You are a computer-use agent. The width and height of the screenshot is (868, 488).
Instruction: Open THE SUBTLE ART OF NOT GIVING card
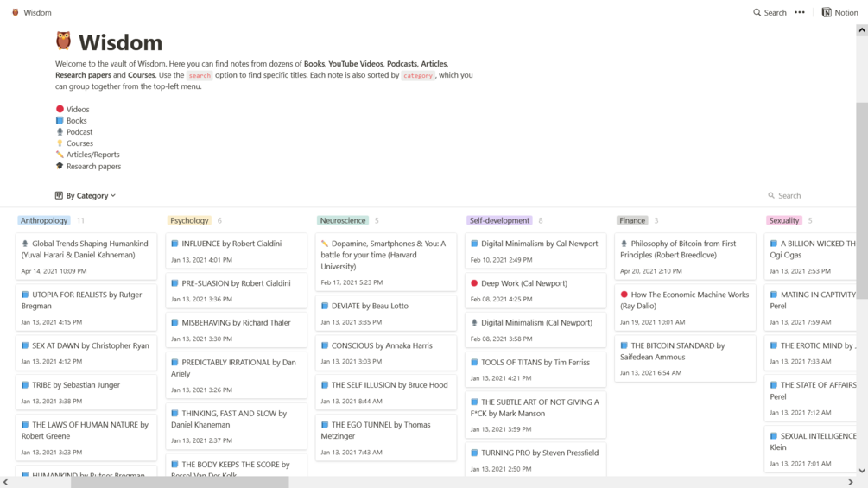(x=535, y=415)
